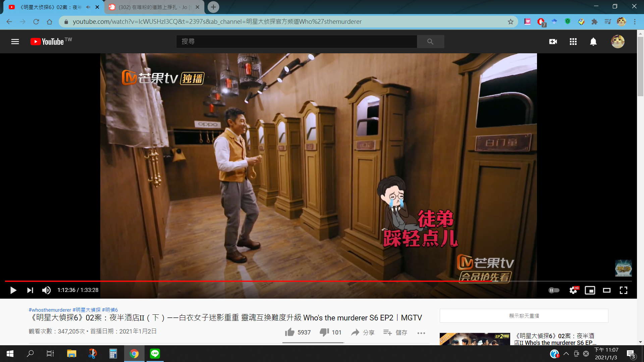Reload the current page
Viewport: 644px width, 362px height.
tap(36, 21)
